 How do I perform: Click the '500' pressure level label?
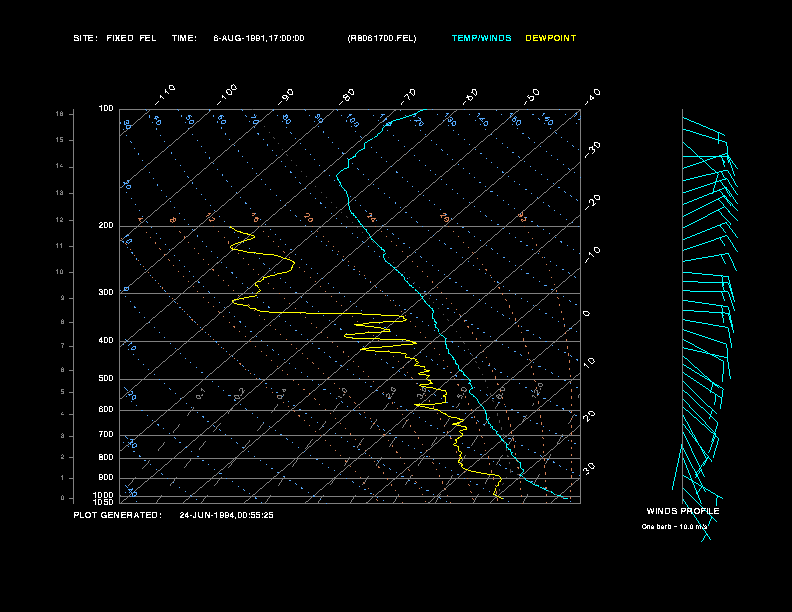click(x=106, y=379)
